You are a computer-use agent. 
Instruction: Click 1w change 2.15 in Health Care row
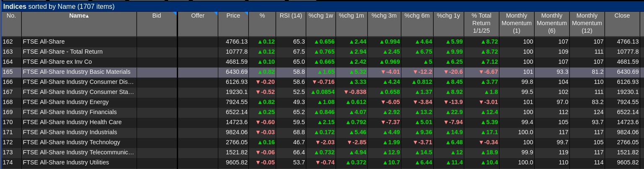(326, 122)
